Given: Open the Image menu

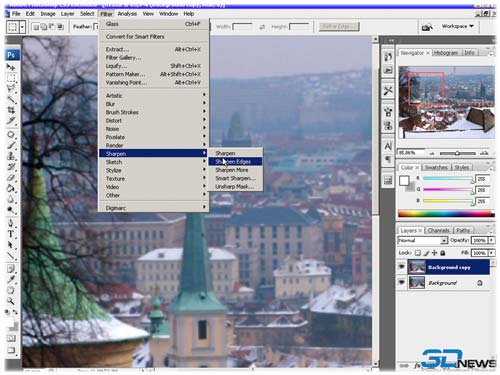Looking at the screenshot, I should 48,14.
